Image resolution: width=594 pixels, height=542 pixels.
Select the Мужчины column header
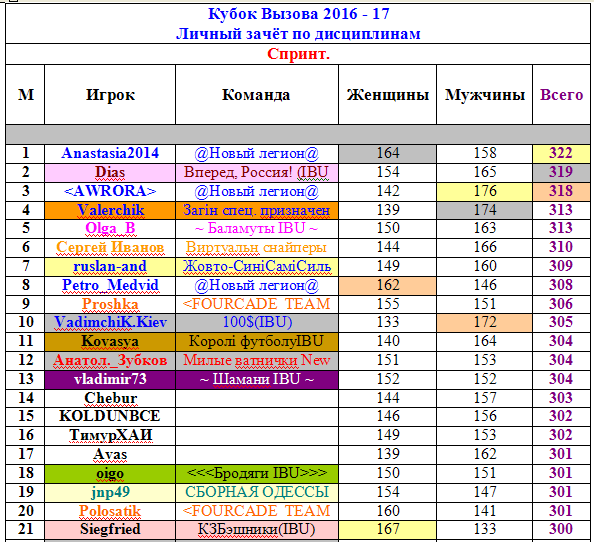point(485,95)
